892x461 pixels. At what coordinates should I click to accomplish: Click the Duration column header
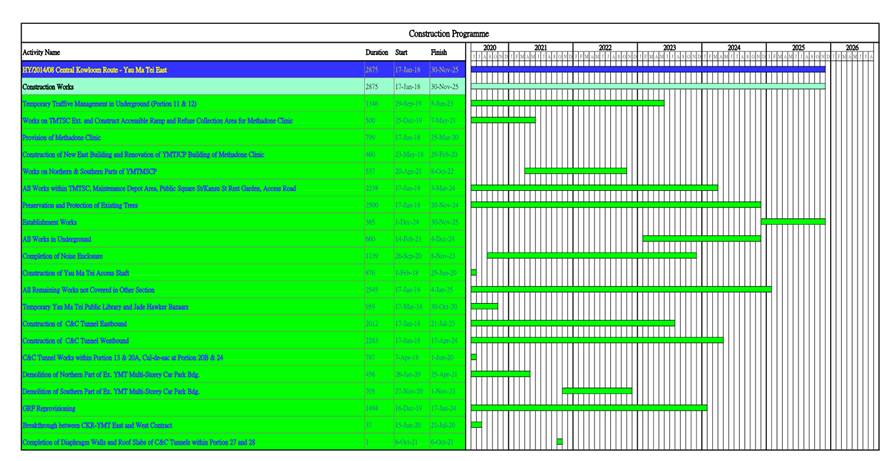click(376, 52)
